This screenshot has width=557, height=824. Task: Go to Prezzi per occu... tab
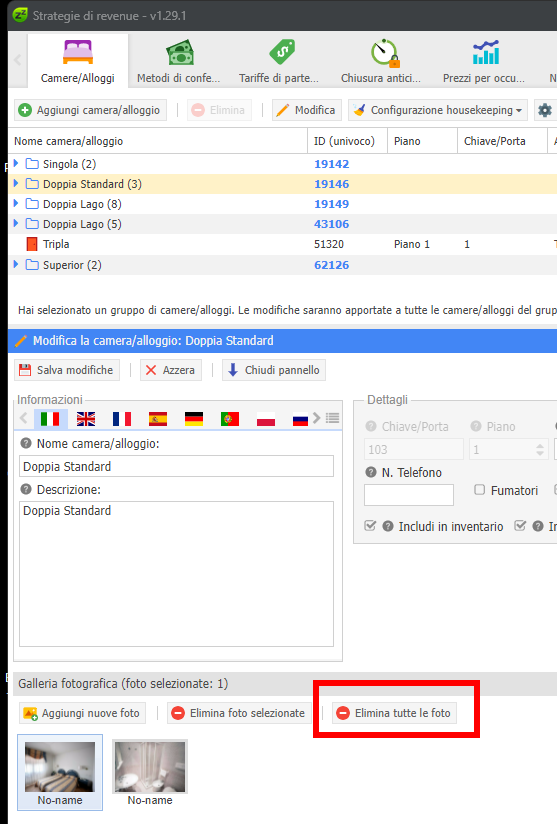coord(484,61)
